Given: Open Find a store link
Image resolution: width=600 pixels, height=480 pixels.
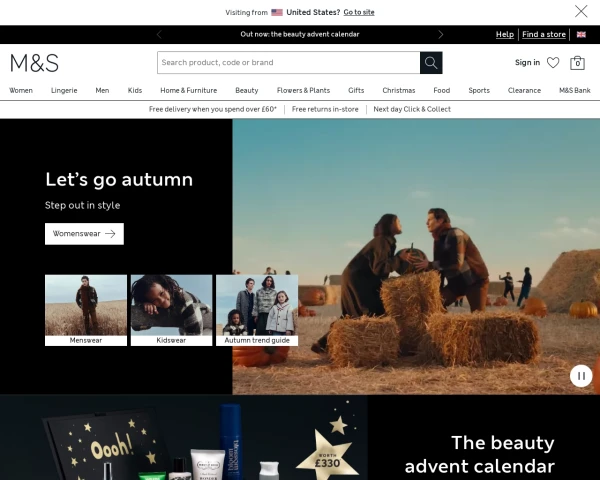Looking at the screenshot, I should (544, 34).
